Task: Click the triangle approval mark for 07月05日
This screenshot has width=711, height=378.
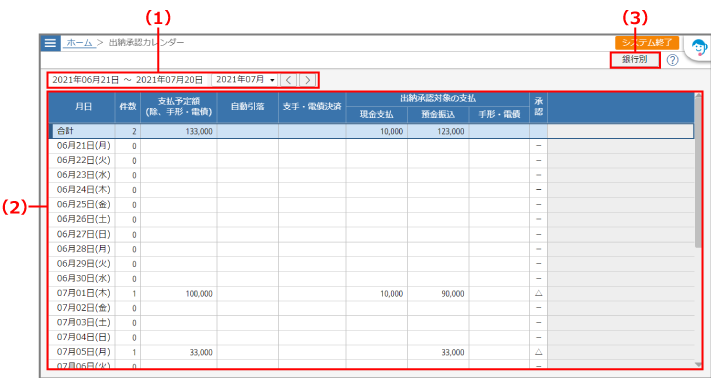Action: (x=538, y=351)
